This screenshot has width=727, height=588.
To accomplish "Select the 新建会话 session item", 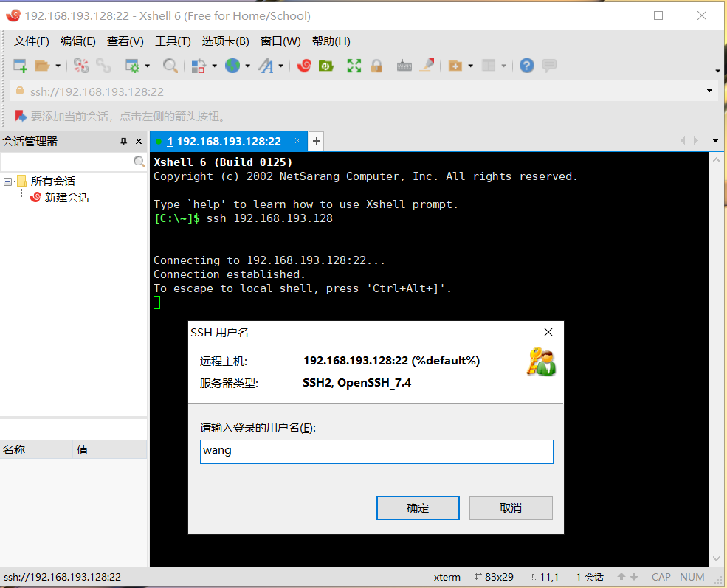I will click(x=66, y=198).
